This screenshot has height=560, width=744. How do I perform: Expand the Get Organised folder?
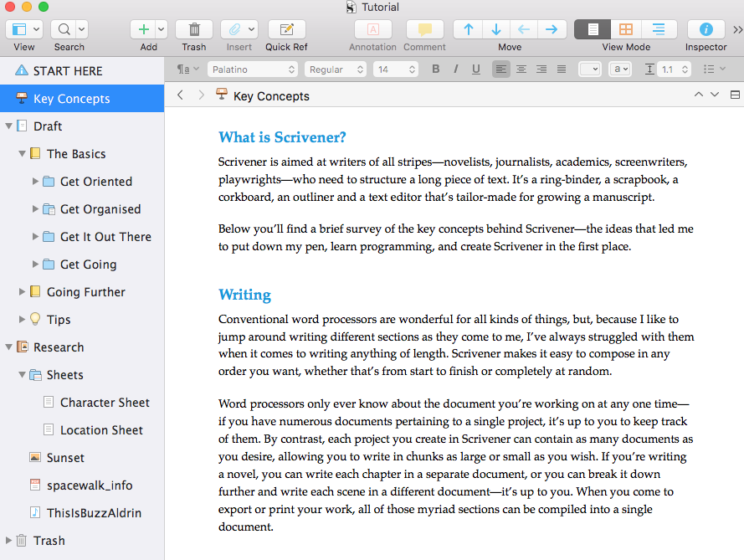point(35,208)
